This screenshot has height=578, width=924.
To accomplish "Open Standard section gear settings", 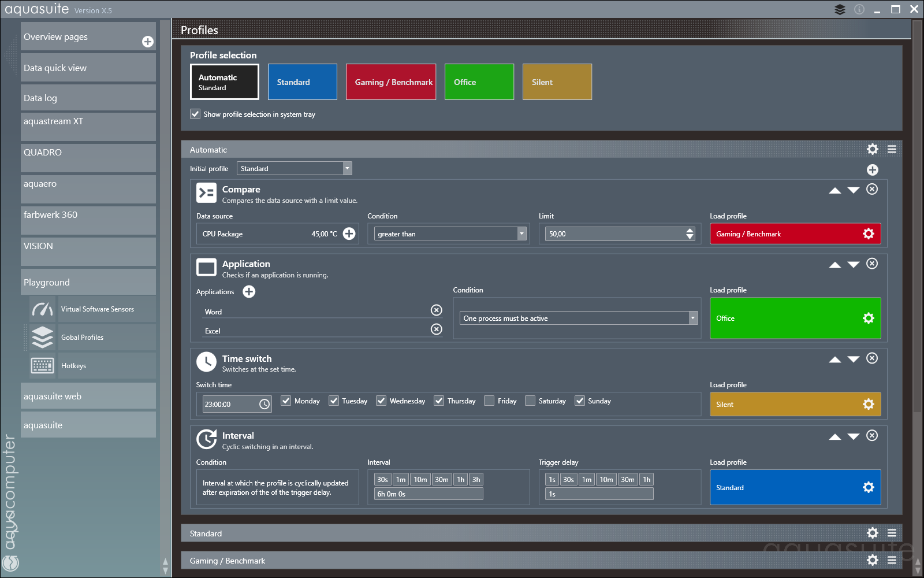I will click(873, 533).
